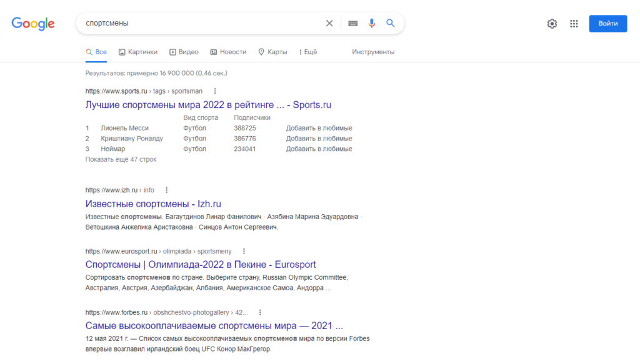
Task: Open the on-screen keyboard icon in search bar
Action: 352,22
